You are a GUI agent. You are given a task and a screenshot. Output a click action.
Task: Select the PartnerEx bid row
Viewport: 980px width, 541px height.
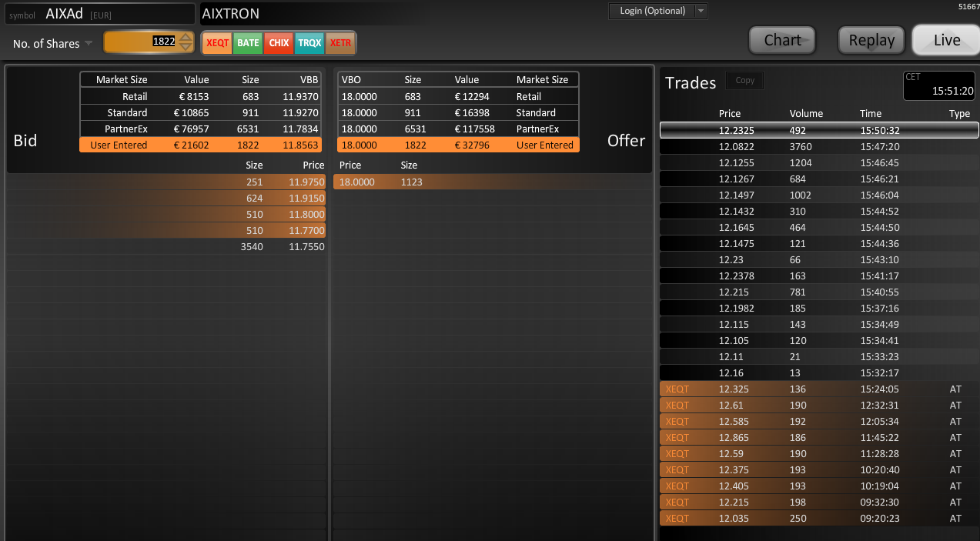[200, 129]
